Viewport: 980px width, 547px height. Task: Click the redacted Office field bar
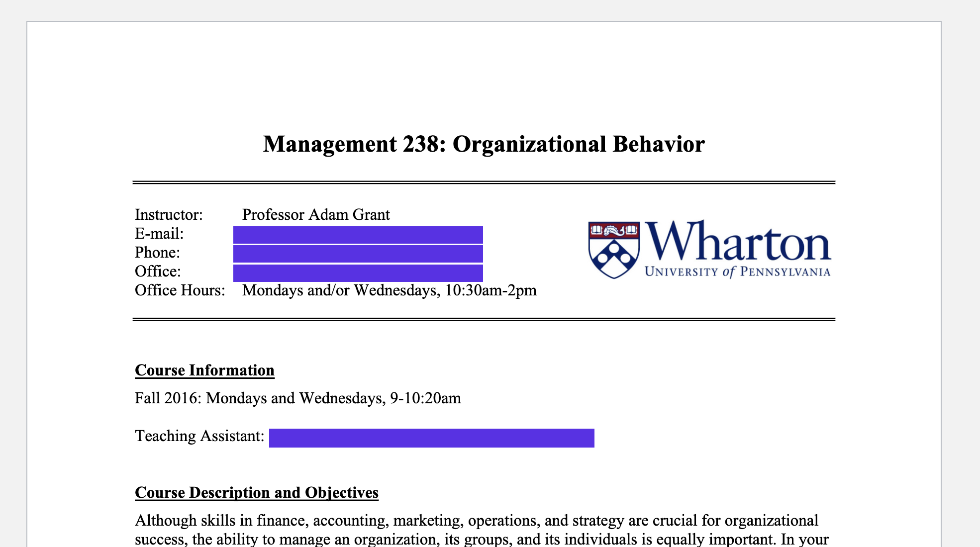pos(358,273)
